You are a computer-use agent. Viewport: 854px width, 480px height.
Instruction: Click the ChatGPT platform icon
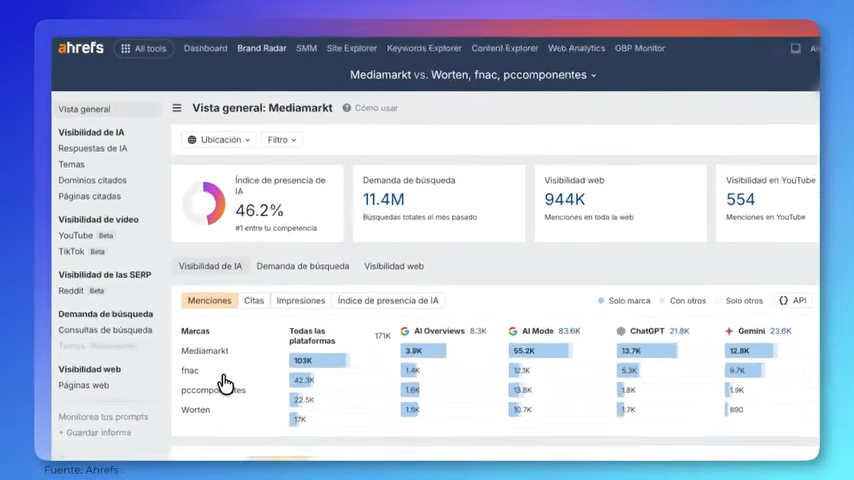coord(621,331)
